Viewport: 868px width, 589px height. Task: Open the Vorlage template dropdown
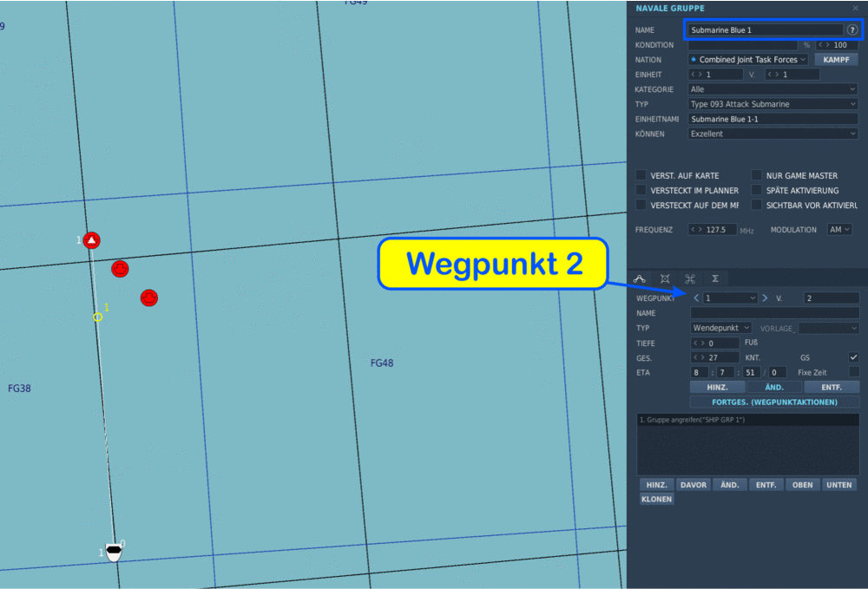[829, 329]
